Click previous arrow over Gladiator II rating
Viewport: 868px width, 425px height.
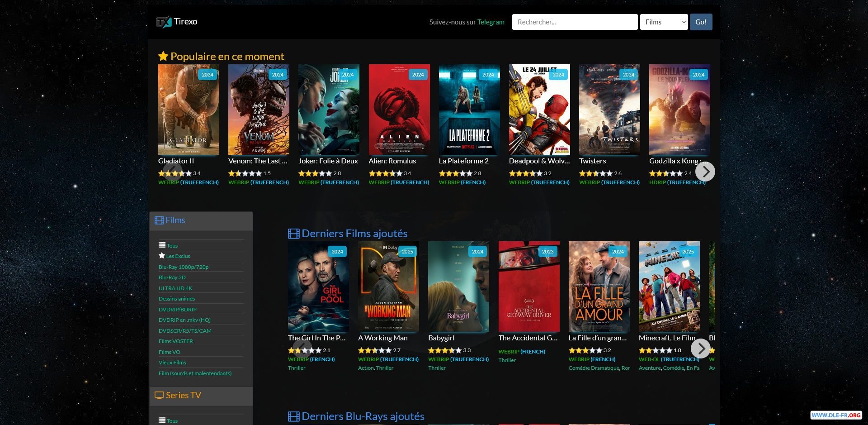172,172
